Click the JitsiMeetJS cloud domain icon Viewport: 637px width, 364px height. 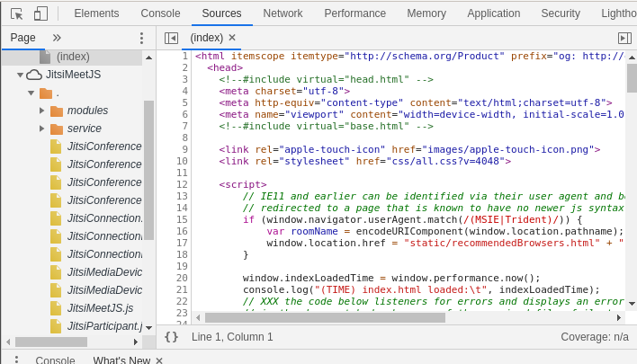[34, 75]
